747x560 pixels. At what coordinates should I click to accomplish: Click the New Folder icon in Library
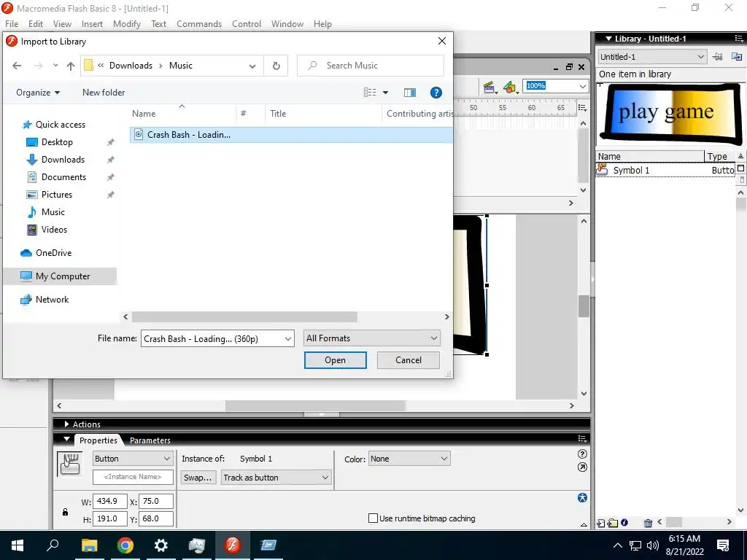613,523
